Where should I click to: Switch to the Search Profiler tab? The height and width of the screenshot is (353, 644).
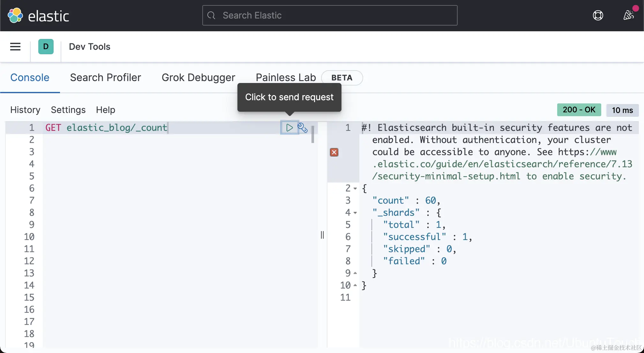tap(105, 78)
